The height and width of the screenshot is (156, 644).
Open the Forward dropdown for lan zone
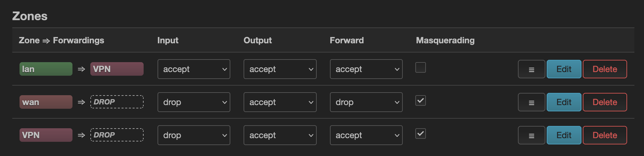pos(366,69)
